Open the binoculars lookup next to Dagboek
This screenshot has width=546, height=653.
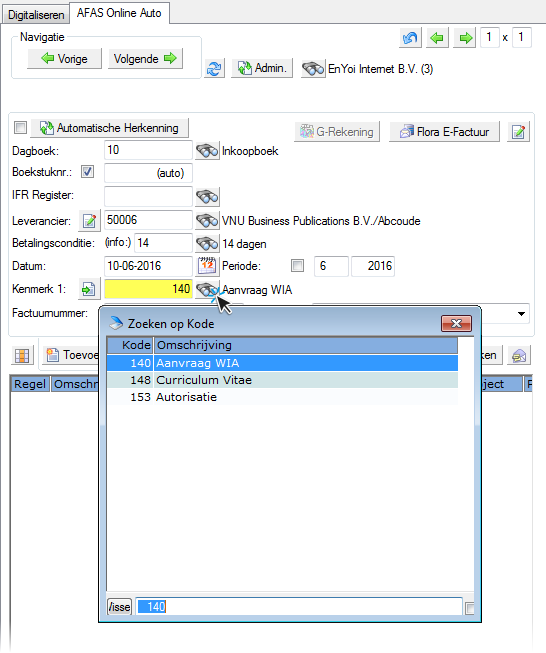207,151
